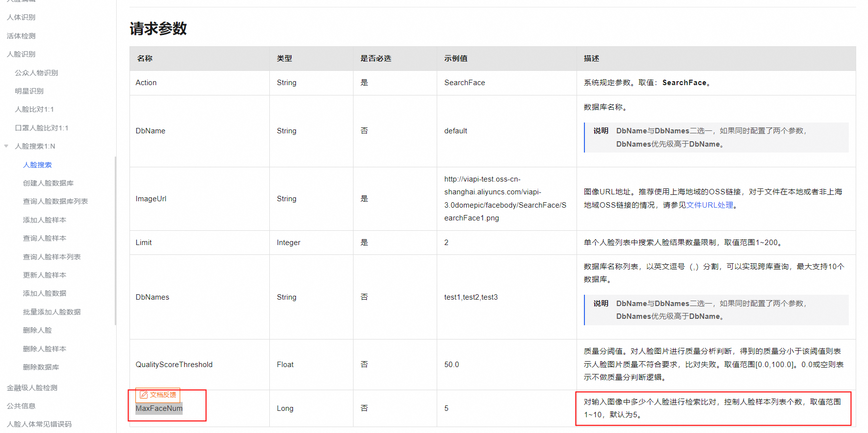The height and width of the screenshot is (433, 868).
Task: Open the 金融级人脸检测 section
Action: point(32,388)
